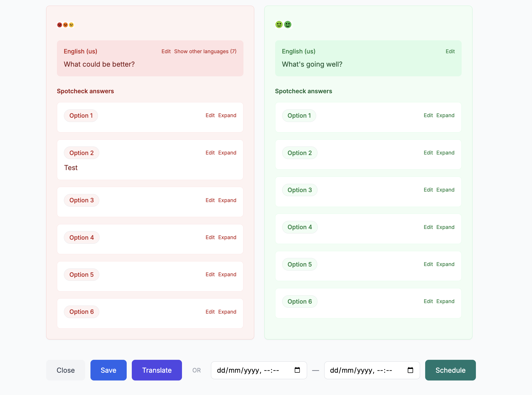
Task: Click the yellow frowning face emoji
Action: [x=71, y=24]
